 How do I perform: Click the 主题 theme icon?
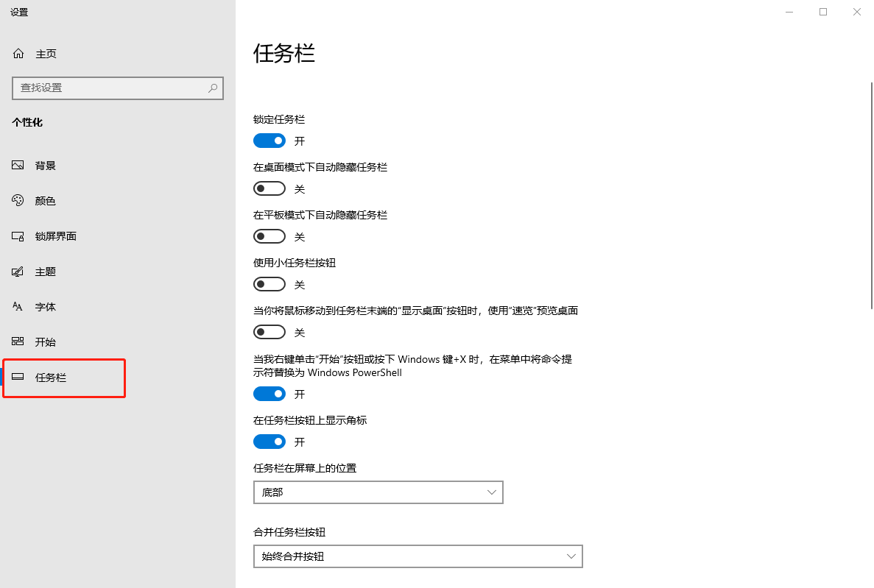tap(18, 272)
